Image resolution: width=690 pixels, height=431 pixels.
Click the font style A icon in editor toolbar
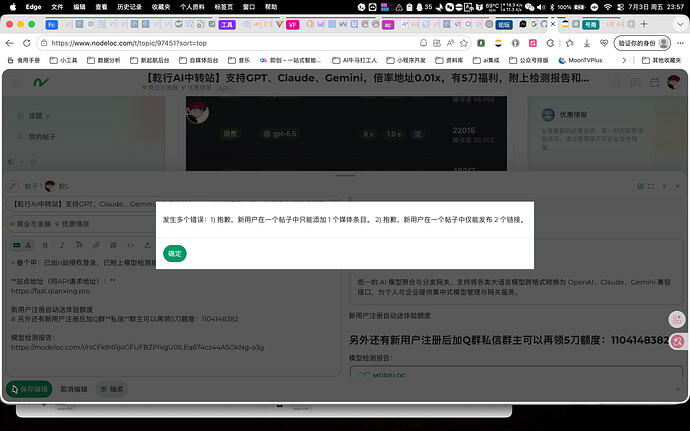[x=28, y=245]
